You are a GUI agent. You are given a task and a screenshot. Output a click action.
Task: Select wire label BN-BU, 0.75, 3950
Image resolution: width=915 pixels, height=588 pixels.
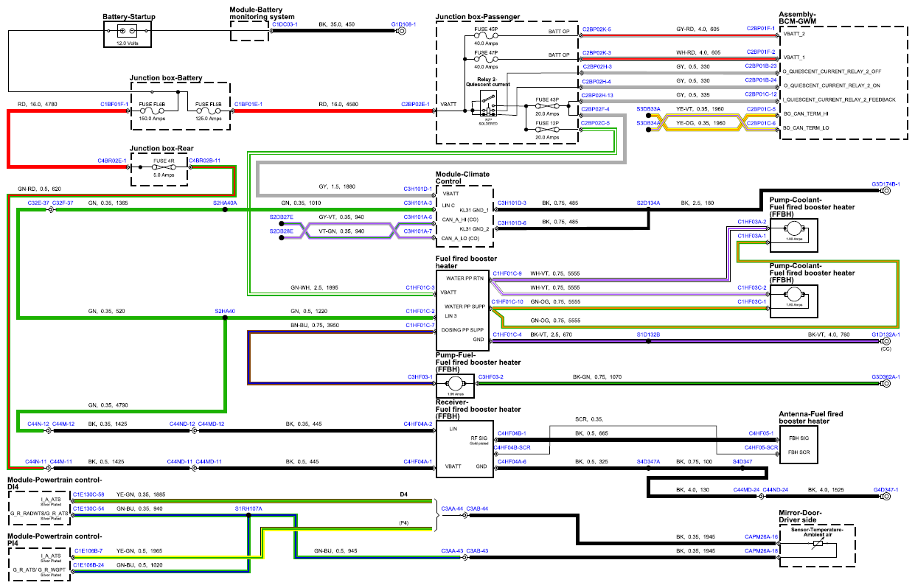pyautogui.click(x=316, y=324)
